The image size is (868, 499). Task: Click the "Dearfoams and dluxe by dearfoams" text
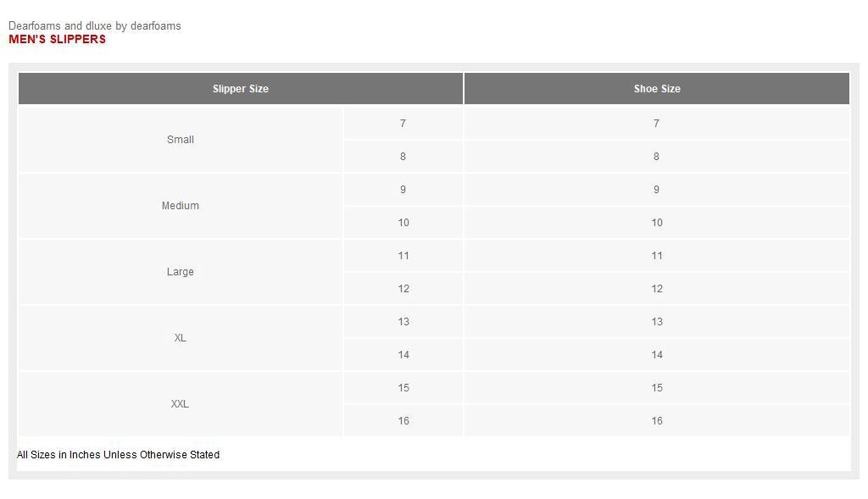click(95, 25)
